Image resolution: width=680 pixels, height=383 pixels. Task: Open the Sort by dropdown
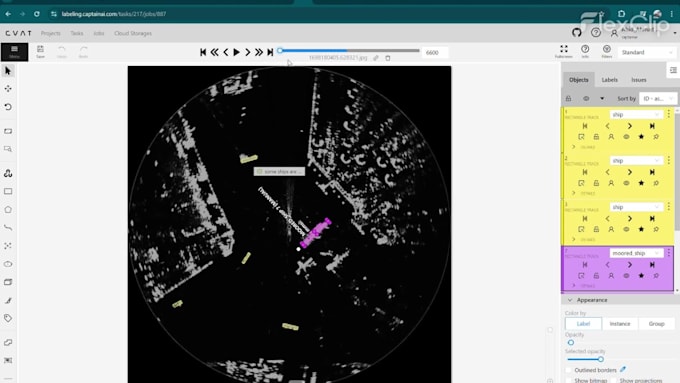click(x=657, y=98)
